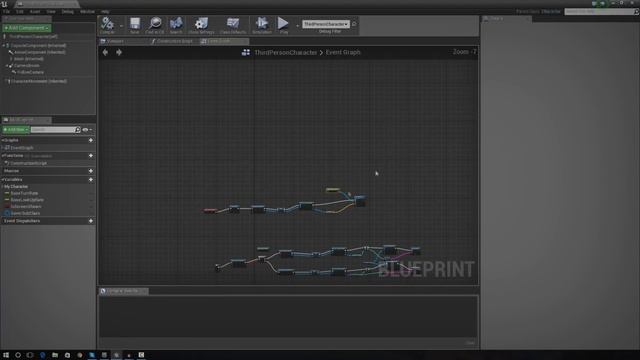Open File Explorer from the taskbar
This screenshot has width=640, height=360.
point(55,355)
